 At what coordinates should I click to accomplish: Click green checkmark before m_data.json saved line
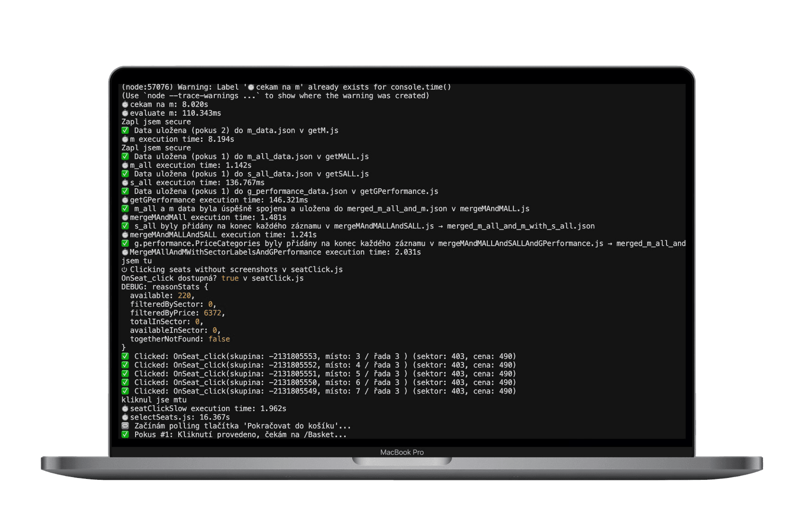click(125, 130)
